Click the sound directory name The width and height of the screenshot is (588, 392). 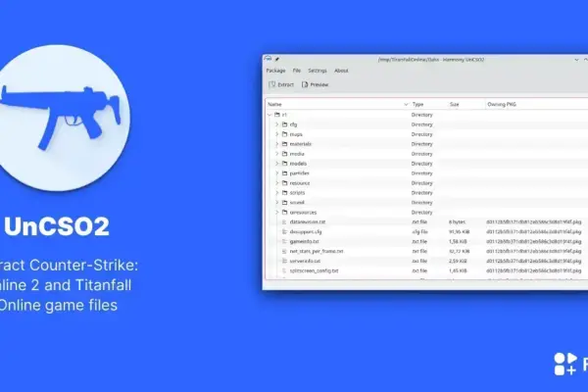click(297, 203)
